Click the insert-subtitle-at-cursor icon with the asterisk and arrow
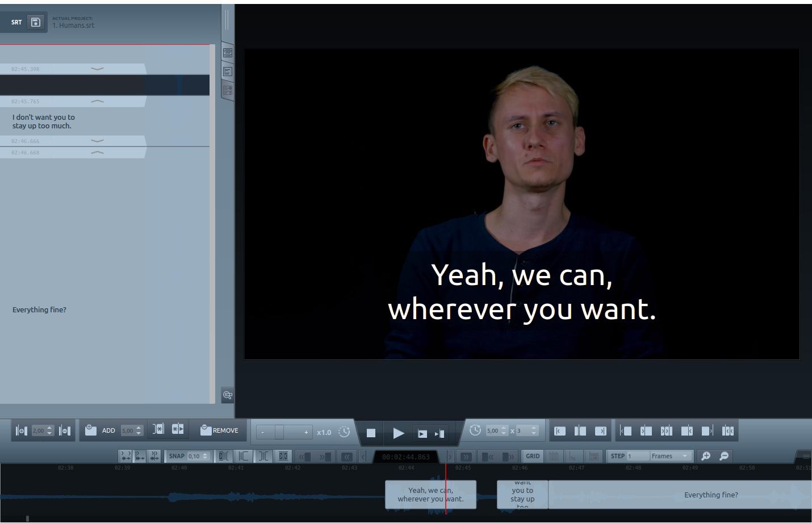 pyautogui.click(x=178, y=429)
